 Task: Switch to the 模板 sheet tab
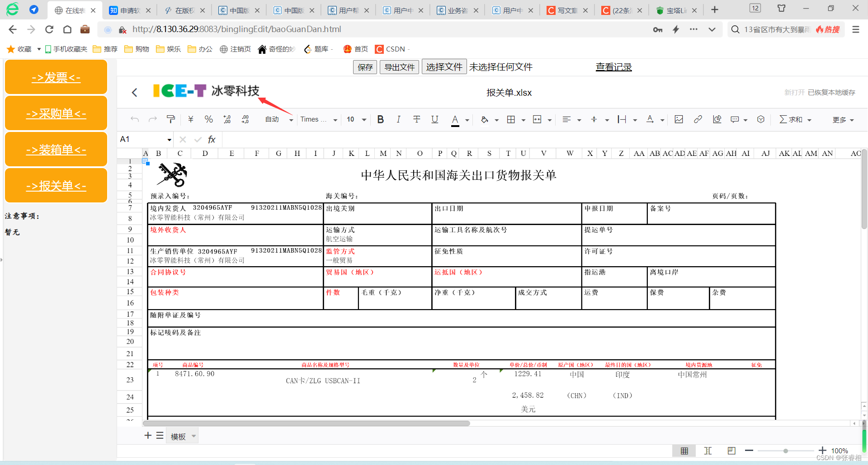[x=179, y=436]
